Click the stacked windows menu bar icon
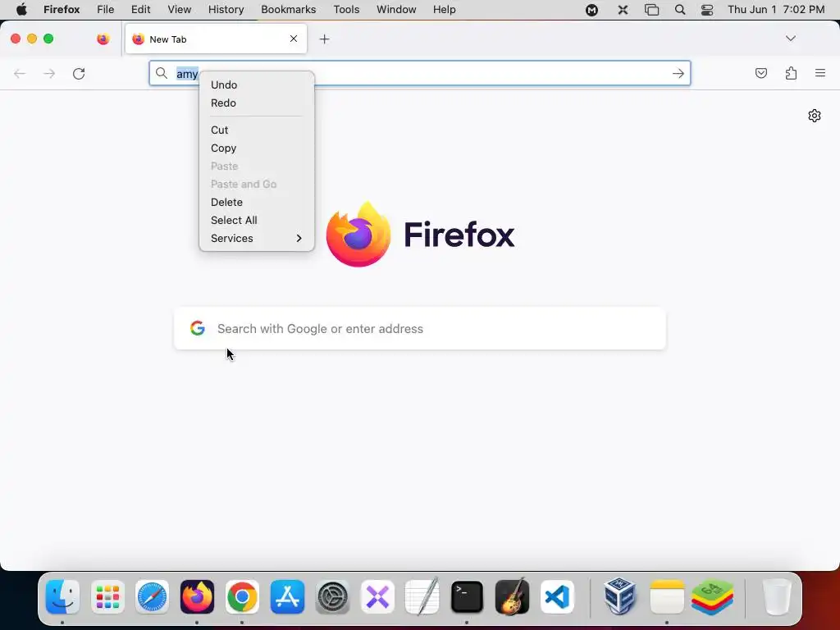Viewport: 840px width, 630px height. (x=651, y=10)
